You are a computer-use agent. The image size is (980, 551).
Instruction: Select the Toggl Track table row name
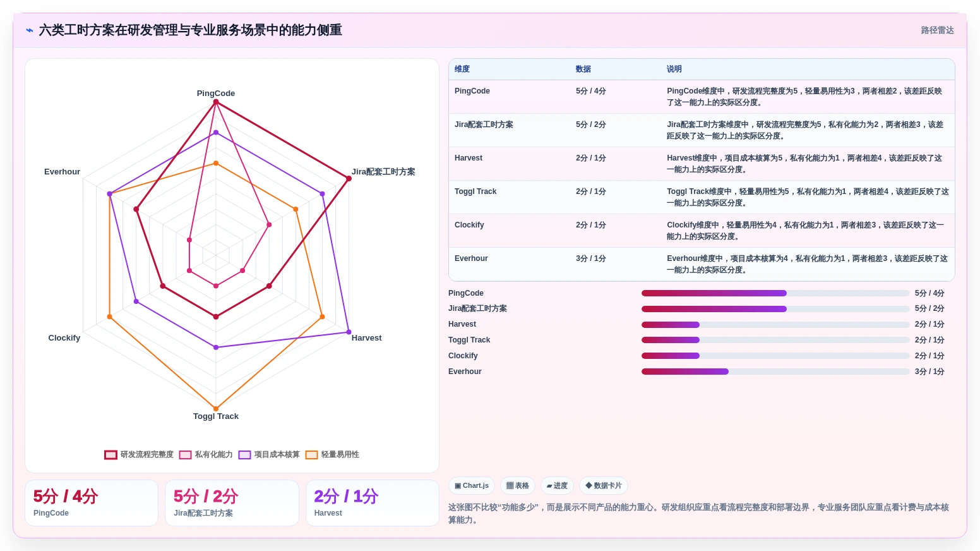click(475, 191)
